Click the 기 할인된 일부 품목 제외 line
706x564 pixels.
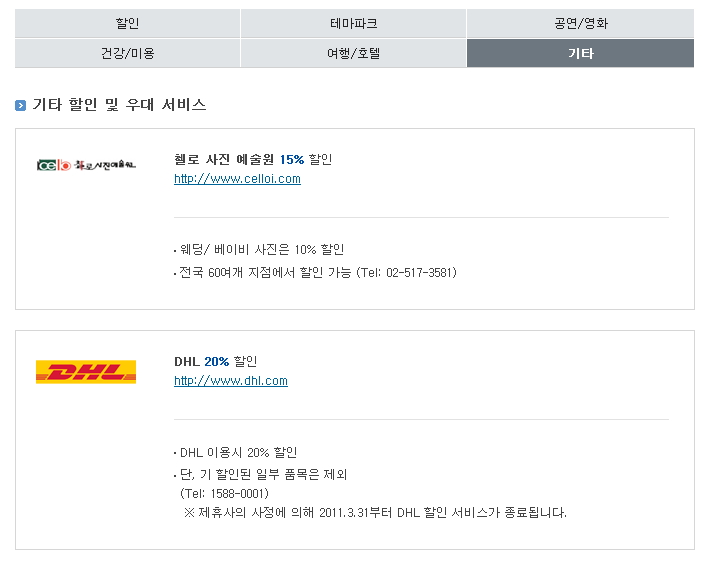(263, 474)
